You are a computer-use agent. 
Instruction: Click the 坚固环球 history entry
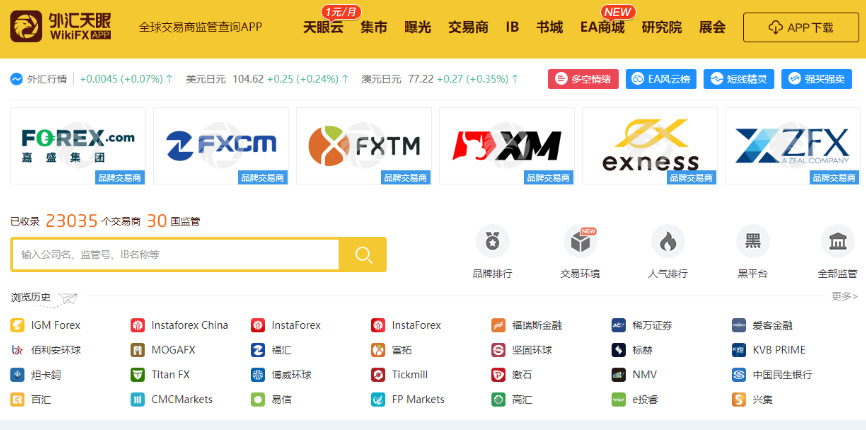[x=521, y=350]
